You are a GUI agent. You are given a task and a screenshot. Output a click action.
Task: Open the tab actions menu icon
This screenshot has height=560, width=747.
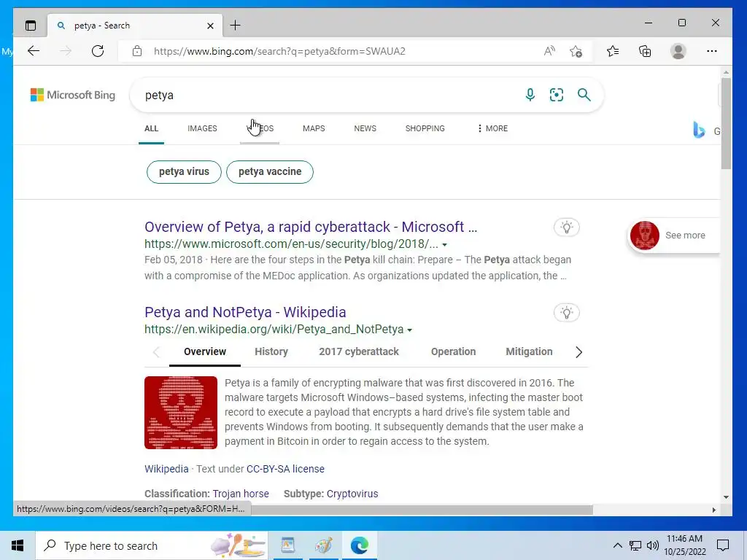(31, 26)
